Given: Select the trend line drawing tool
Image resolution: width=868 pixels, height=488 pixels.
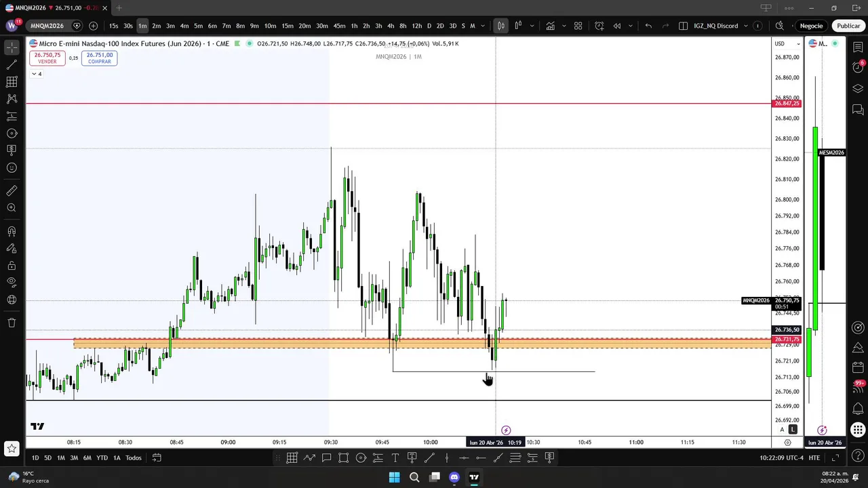Looking at the screenshot, I should pos(12,64).
